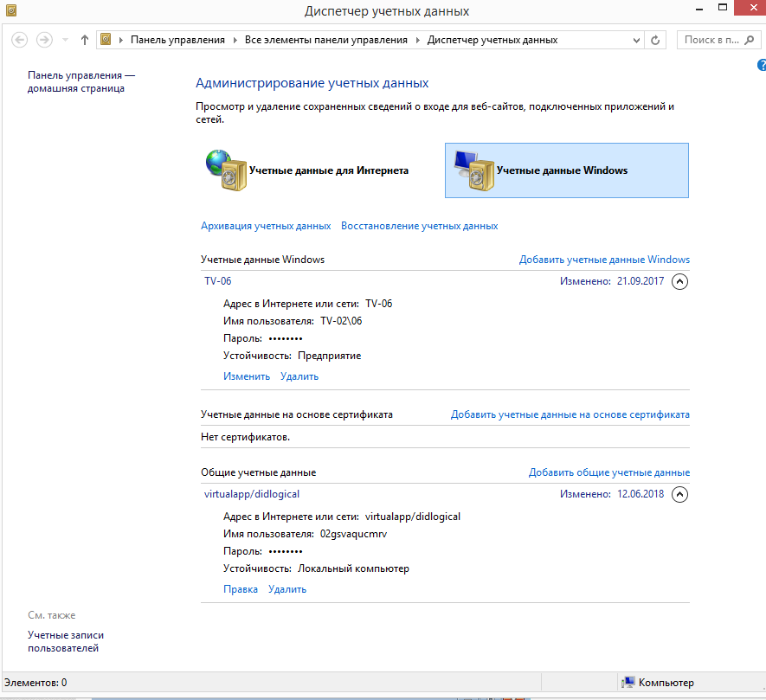Click Архивация учетных данных link
766x700 pixels.
(266, 226)
